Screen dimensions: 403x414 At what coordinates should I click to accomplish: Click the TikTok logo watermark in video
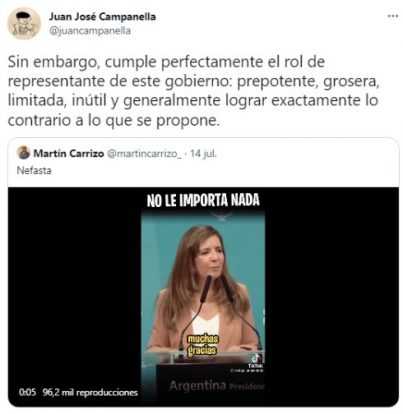(256, 360)
